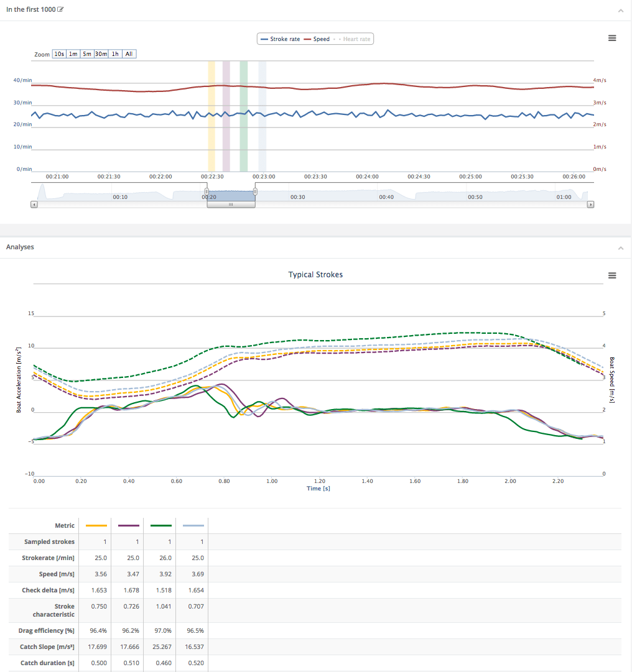Image resolution: width=632 pixels, height=672 pixels.
Task: Click the navigator right scroll arrow
Action: tap(591, 204)
